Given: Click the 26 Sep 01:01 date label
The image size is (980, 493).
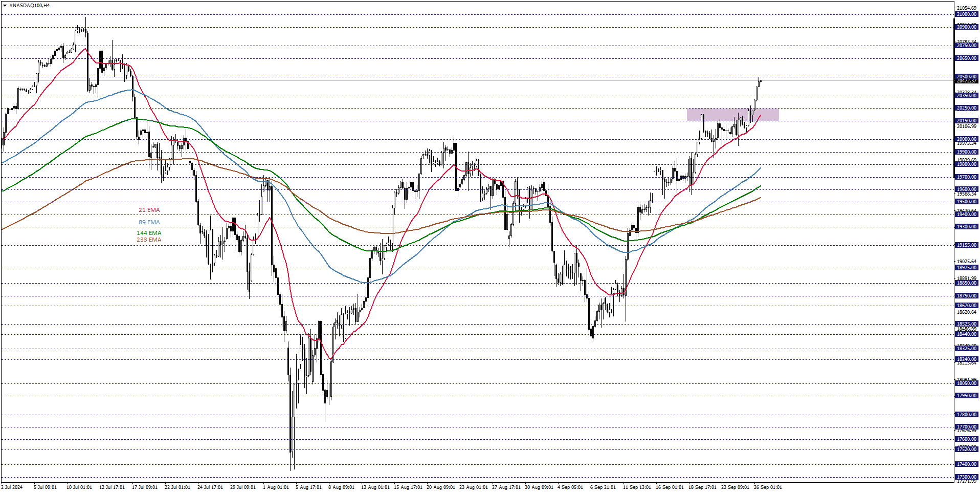Looking at the screenshot, I should (x=768, y=487).
